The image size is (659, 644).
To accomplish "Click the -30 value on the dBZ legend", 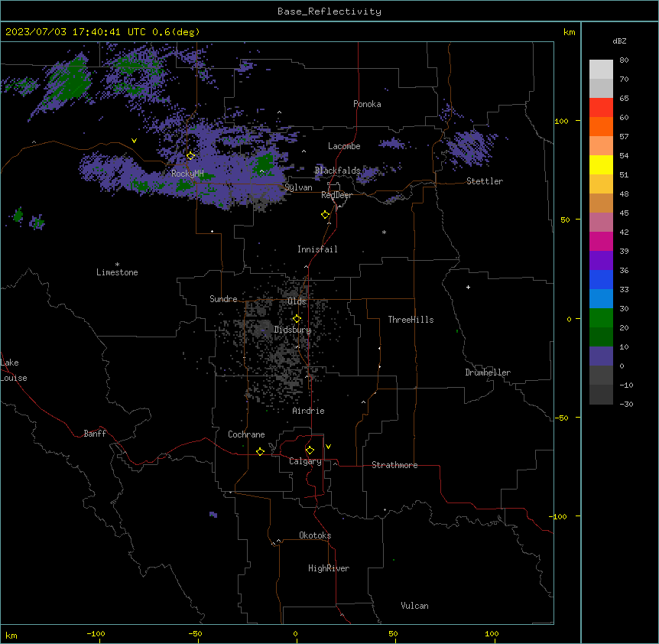I will coord(626,405).
